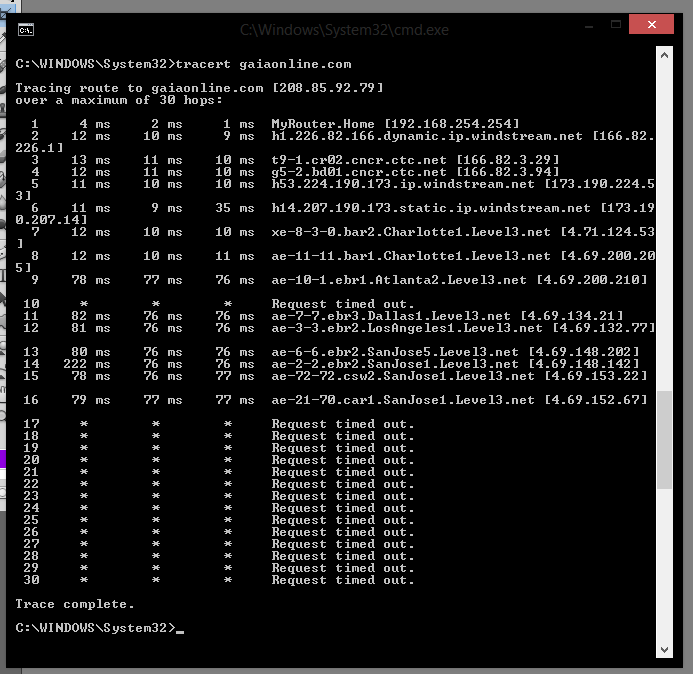Click the 'Trace complete.' message
Screen dimensions: 693x674
[75, 604]
